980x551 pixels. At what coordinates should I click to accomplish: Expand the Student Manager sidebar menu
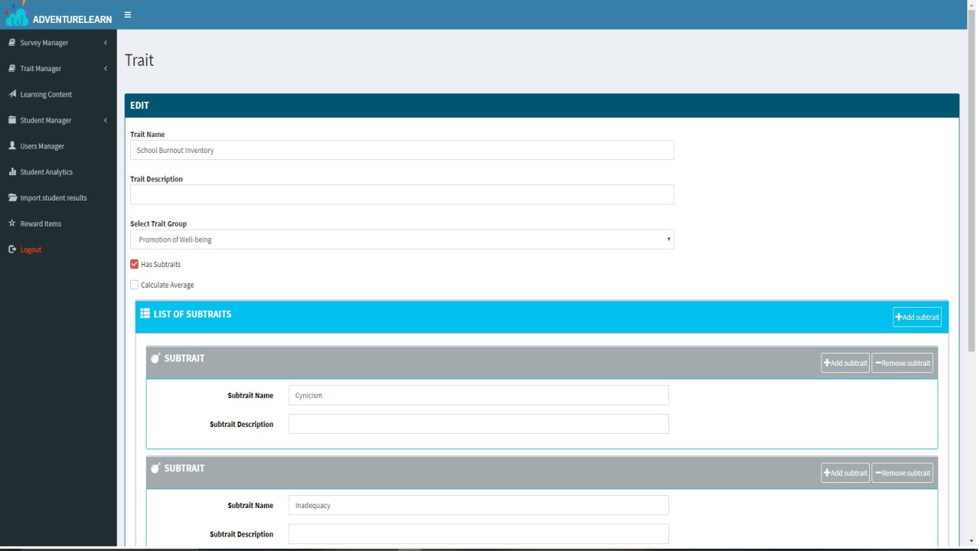pyautogui.click(x=58, y=120)
